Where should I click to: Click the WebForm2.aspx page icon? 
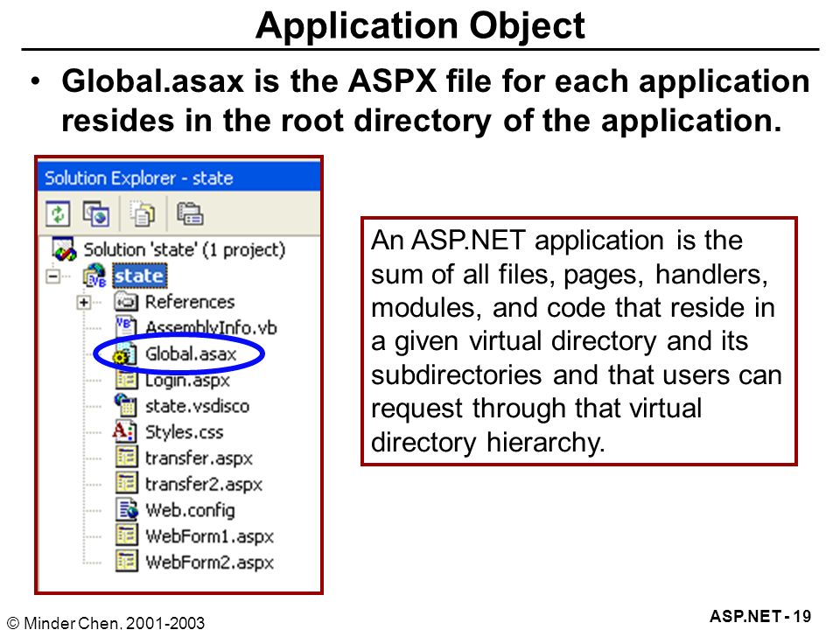coord(126,562)
